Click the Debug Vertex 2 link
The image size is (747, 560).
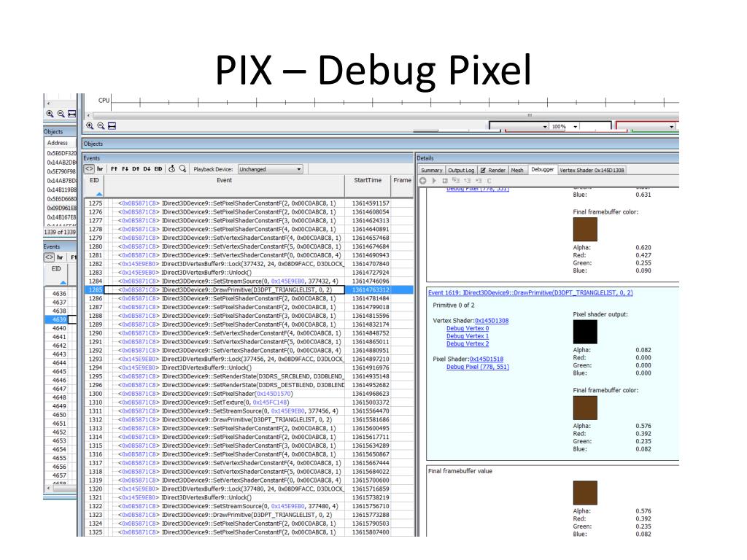(x=468, y=344)
